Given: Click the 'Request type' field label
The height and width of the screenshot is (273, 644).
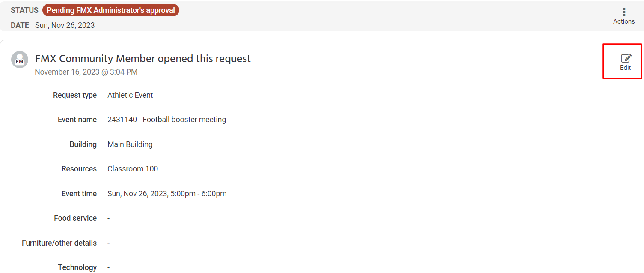Looking at the screenshot, I should pyautogui.click(x=75, y=95).
